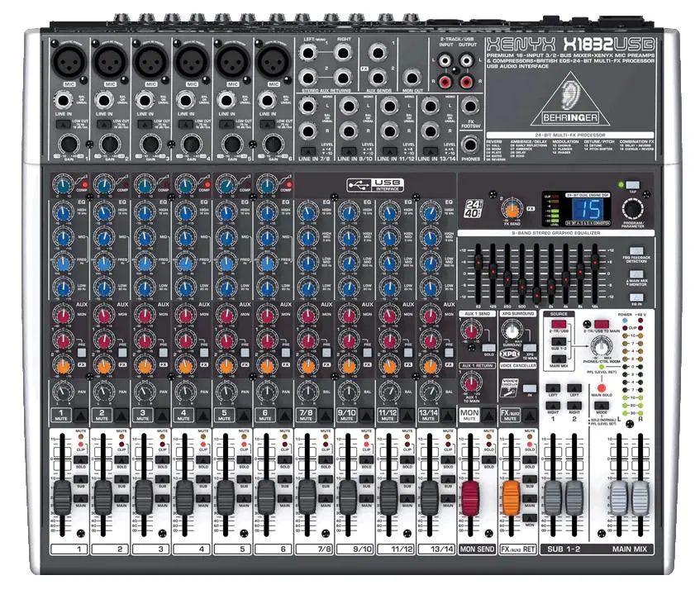Click the XPQ SURROUND knob
This screenshot has width=700, height=599.
(x=512, y=330)
